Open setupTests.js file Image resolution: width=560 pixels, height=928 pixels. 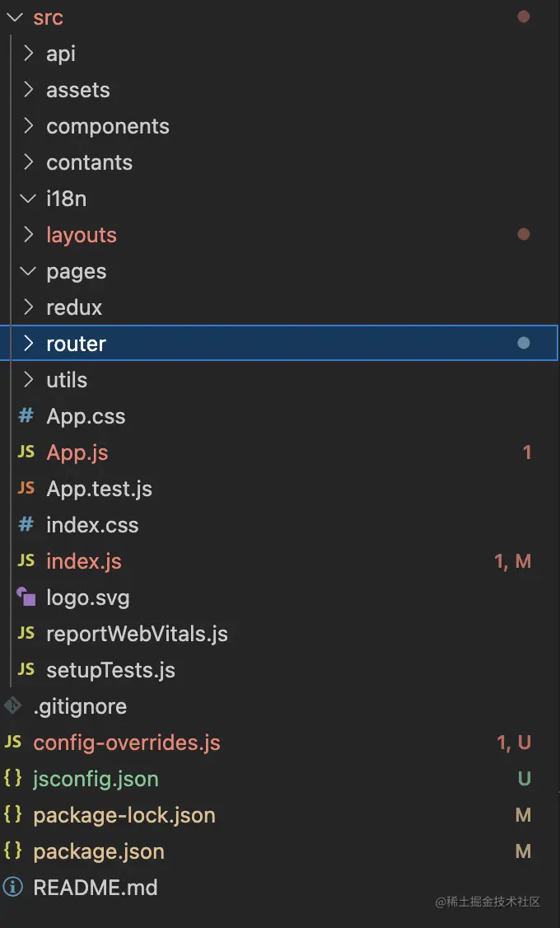[110, 670]
